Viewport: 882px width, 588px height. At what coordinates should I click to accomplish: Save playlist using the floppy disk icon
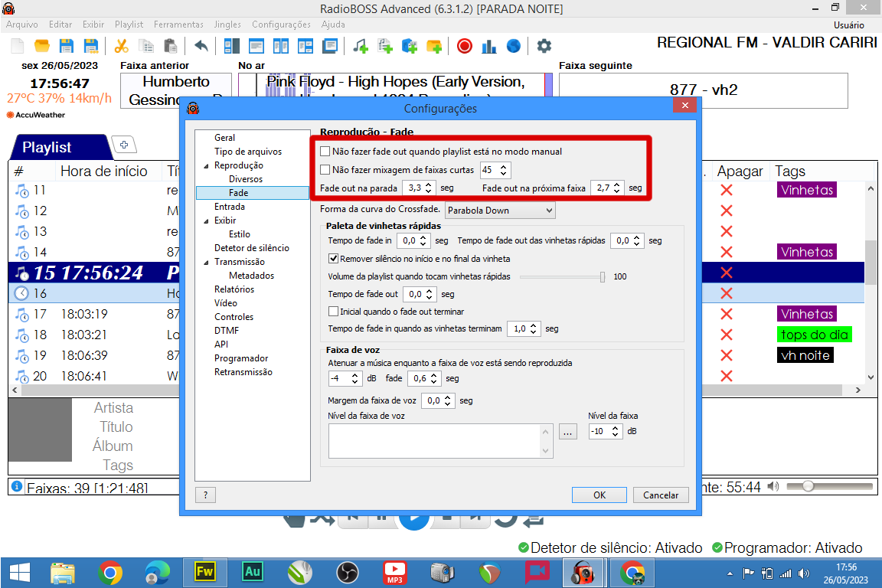click(67, 46)
